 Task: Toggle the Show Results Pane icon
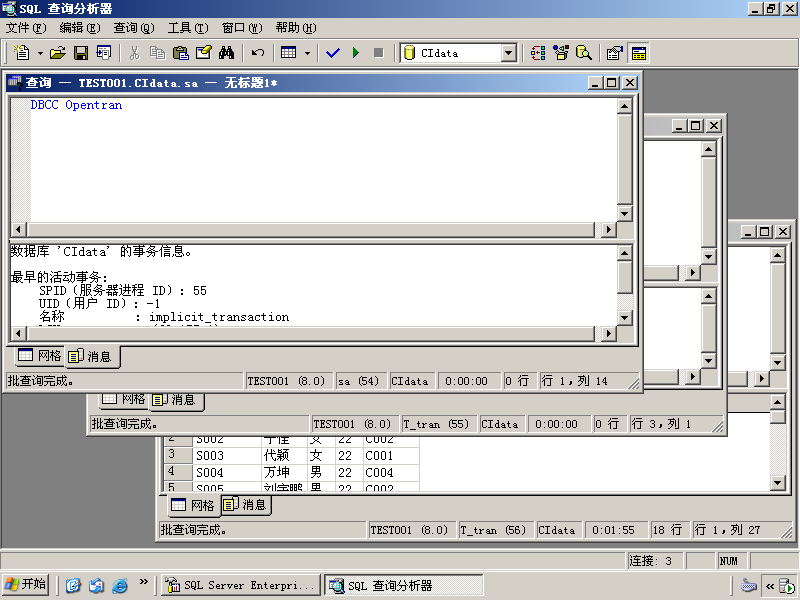pos(638,53)
